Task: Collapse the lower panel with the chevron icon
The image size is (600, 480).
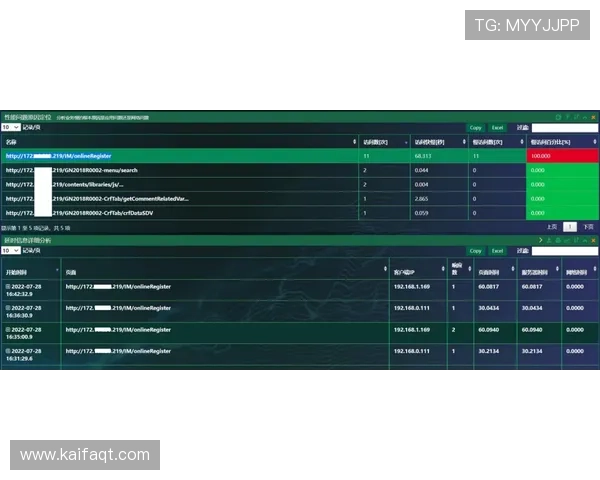Action: pos(584,241)
